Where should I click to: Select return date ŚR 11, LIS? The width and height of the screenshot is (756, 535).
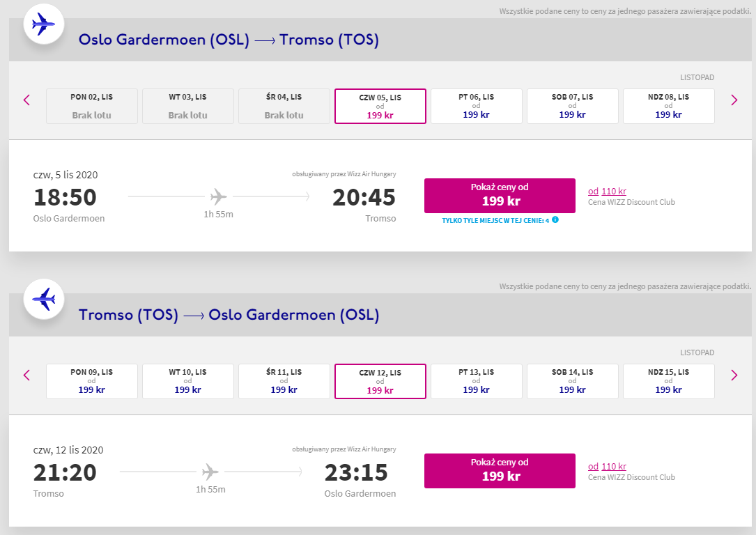pos(284,381)
